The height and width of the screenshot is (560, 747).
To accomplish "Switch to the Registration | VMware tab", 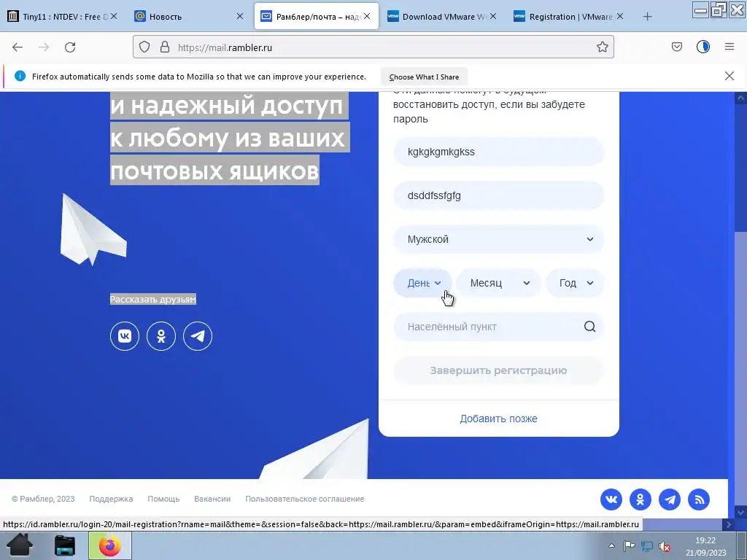I will 569,17.
